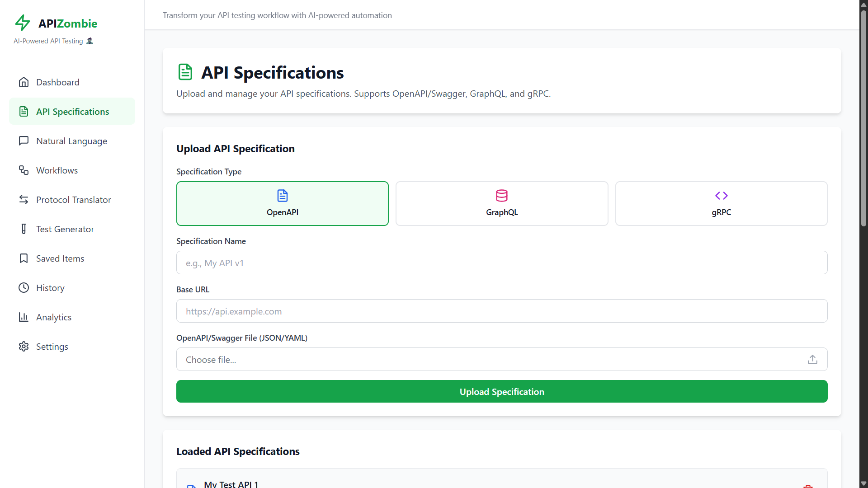This screenshot has height=488, width=868.
Task: Focus the Base URL input field
Action: (502, 311)
